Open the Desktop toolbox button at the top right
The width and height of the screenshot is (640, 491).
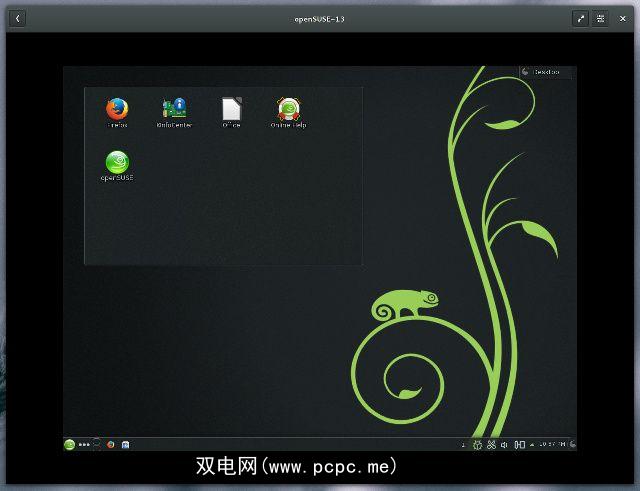pos(547,72)
